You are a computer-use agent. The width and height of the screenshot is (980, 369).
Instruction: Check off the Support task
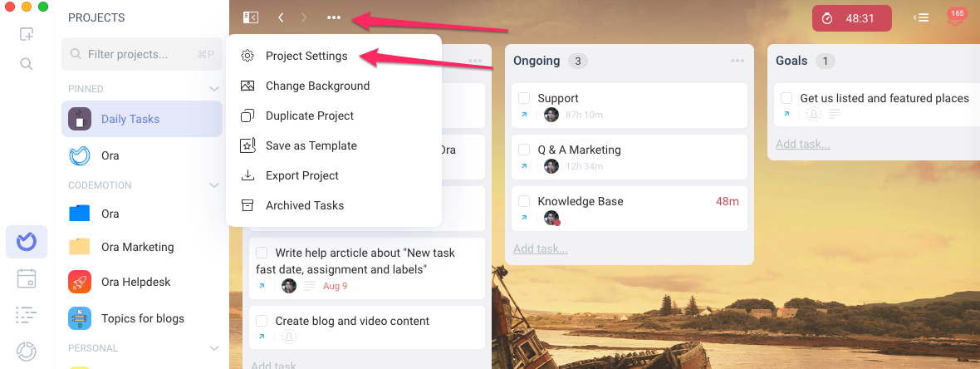(524, 98)
